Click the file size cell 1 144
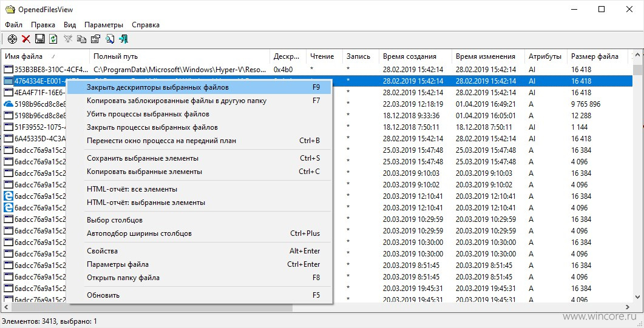This screenshot has height=328, width=644. (579, 127)
